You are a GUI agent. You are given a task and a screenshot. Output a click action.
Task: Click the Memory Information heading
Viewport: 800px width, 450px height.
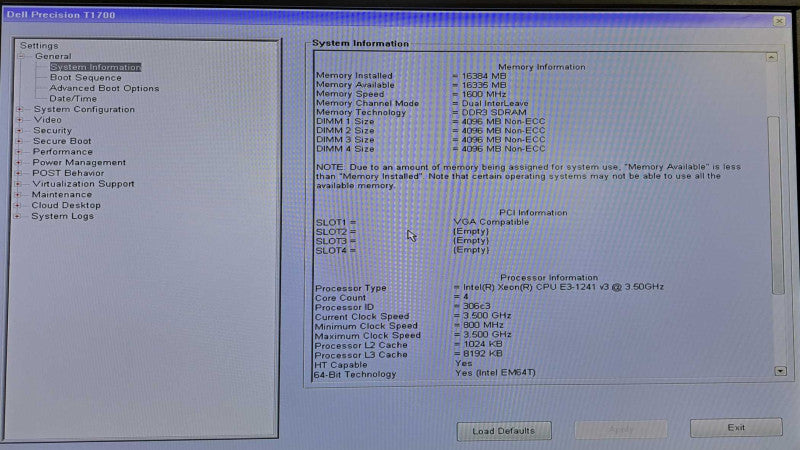click(542, 67)
